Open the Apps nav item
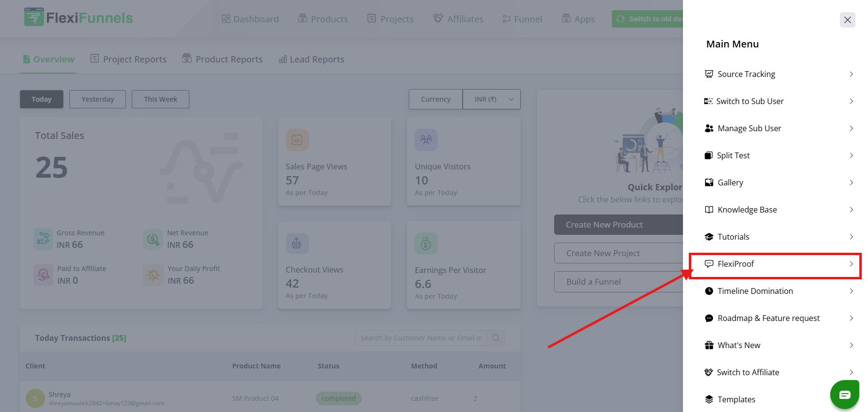The image size is (868, 412). tap(578, 19)
